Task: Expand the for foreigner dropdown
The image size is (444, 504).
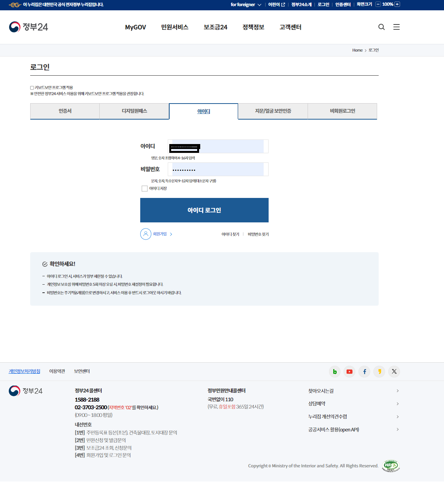Action: click(246, 5)
